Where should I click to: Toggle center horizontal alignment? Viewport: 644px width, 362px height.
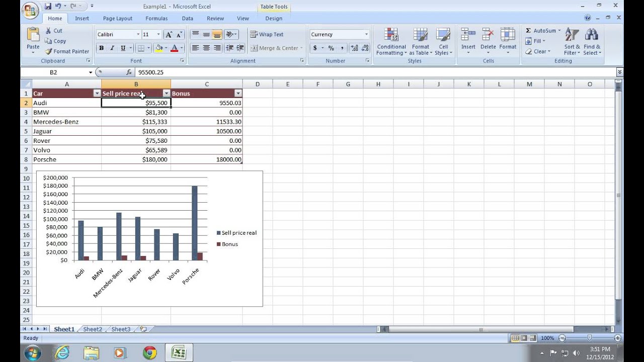(x=206, y=48)
